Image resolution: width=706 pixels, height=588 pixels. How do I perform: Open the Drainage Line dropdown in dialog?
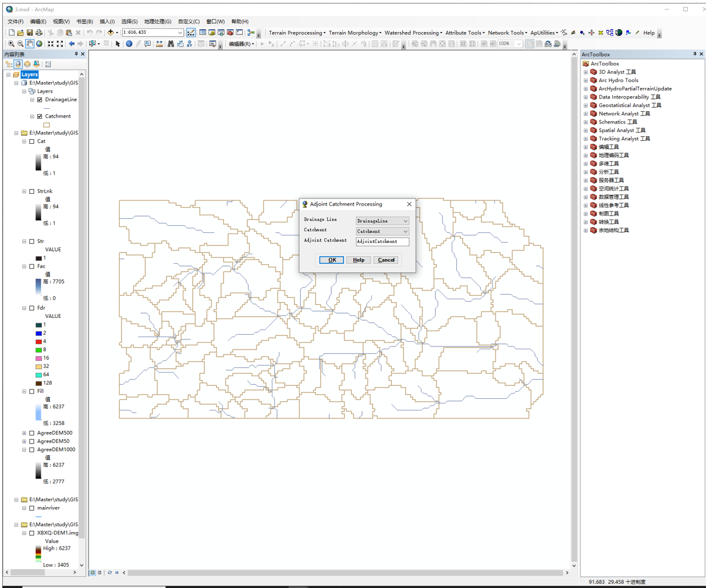click(406, 221)
